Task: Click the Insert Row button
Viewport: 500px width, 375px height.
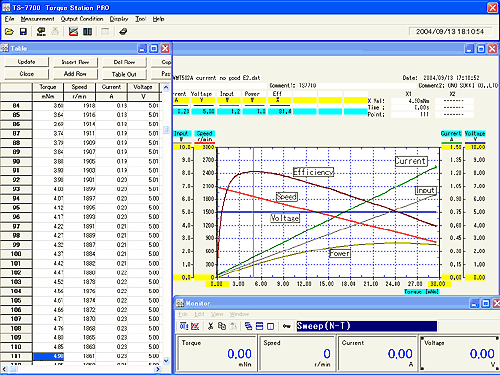Action: (75, 62)
